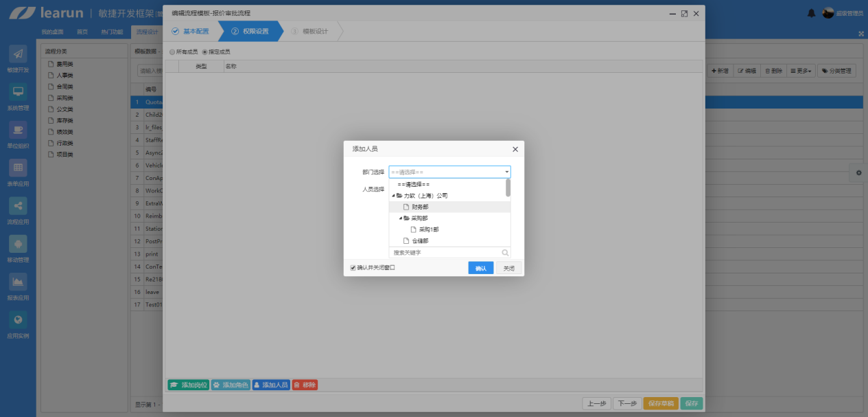Open the 单位组织 sidebar icon
The height and width of the screenshot is (417, 868).
tap(18, 130)
